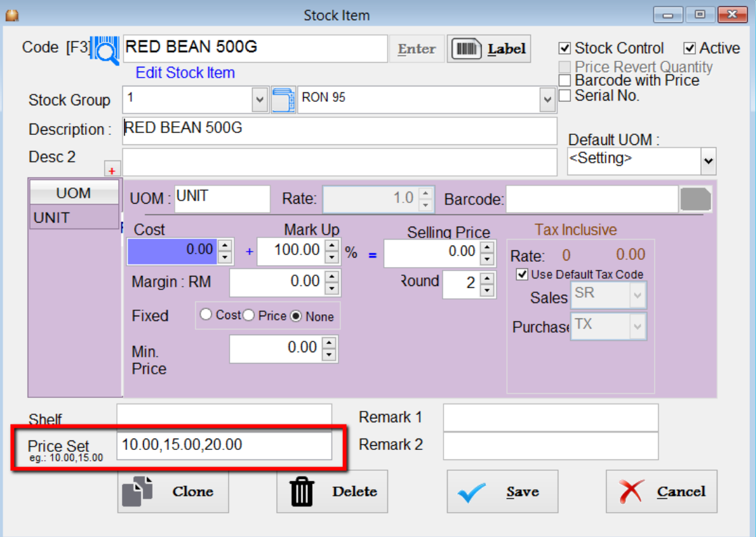Increase the Mark Up percentage stepper
The height and width of the screenshot is (537, 756).
(x=331, y=246)
